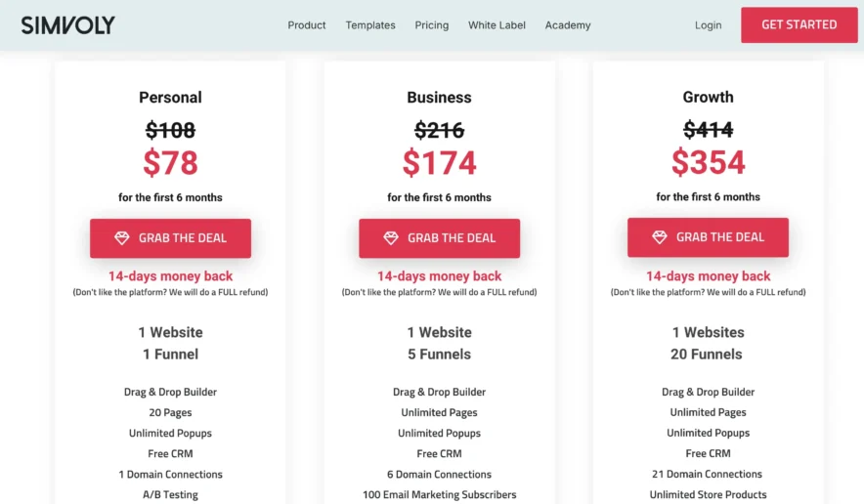Click 'A/B Testing' in Personal plan
Screen dimensions: 864x504
(170, 494)
